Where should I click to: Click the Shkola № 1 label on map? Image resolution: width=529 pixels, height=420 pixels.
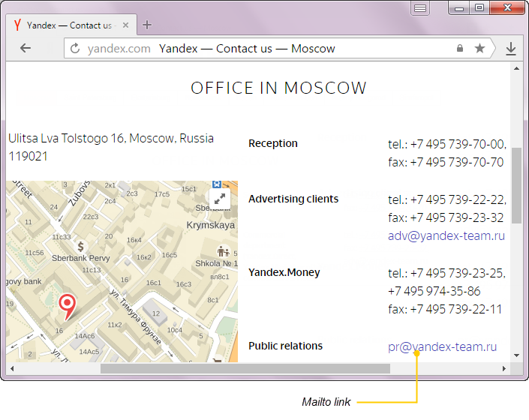(216, 263)
